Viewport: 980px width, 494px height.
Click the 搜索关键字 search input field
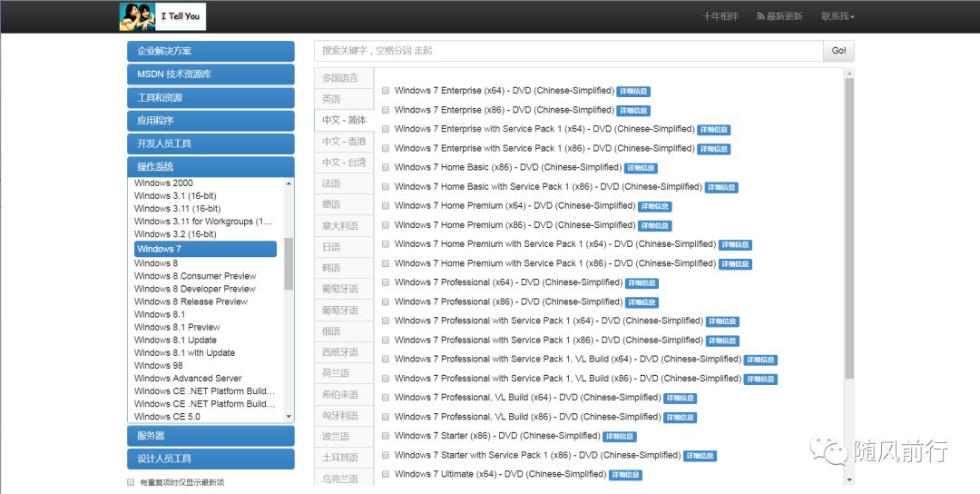coord(569,51)
